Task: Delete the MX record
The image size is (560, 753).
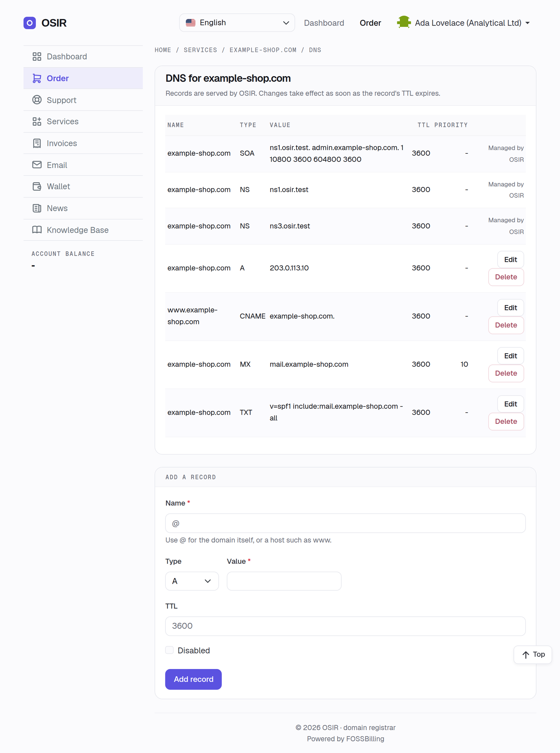Action: pyautogui.click(x=506, y=373)
